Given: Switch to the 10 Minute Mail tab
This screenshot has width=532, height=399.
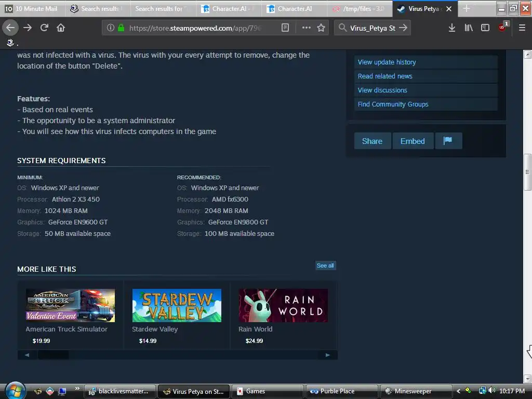Looking at the screenshot, I should (x=32, y=9).
